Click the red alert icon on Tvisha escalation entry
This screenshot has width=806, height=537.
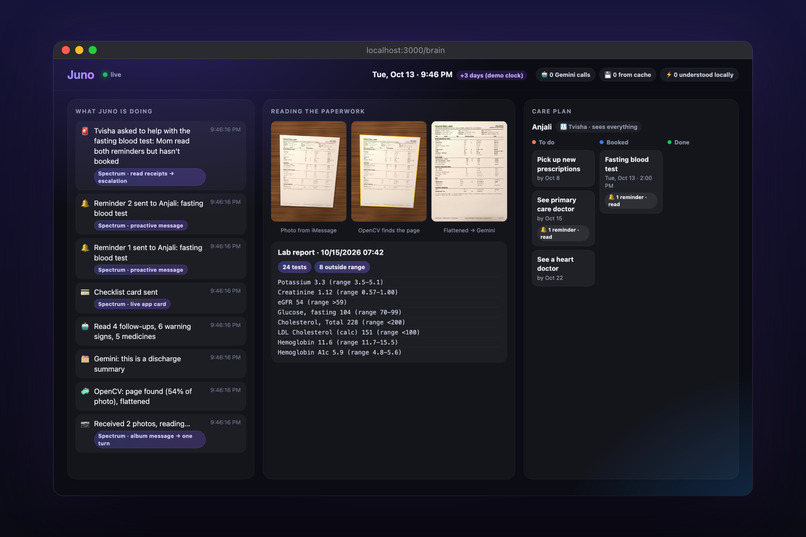[x=85, y=131]
